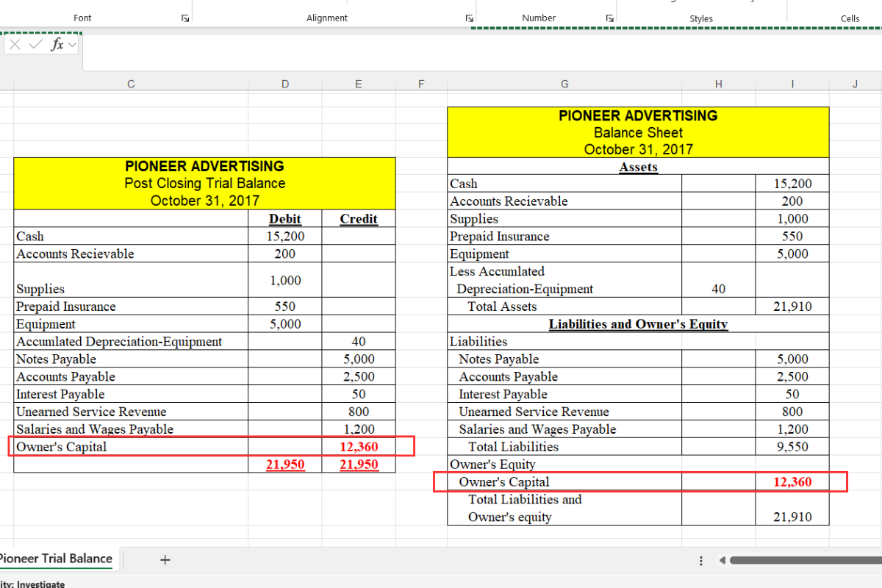Select the 21,950 debit total cell
The image size is (882, 588).
pyautogui.click(x=285, y=465)
